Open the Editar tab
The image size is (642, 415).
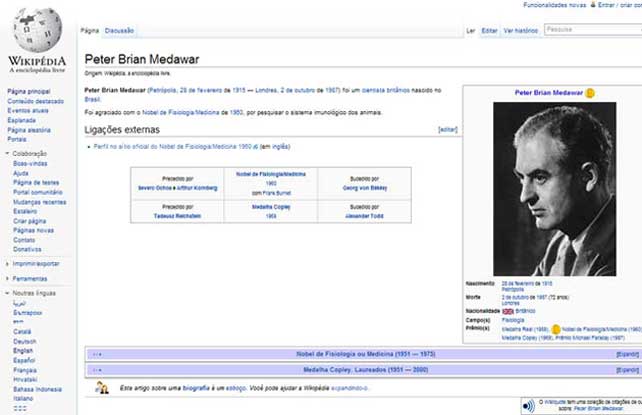tap(489, 31)
